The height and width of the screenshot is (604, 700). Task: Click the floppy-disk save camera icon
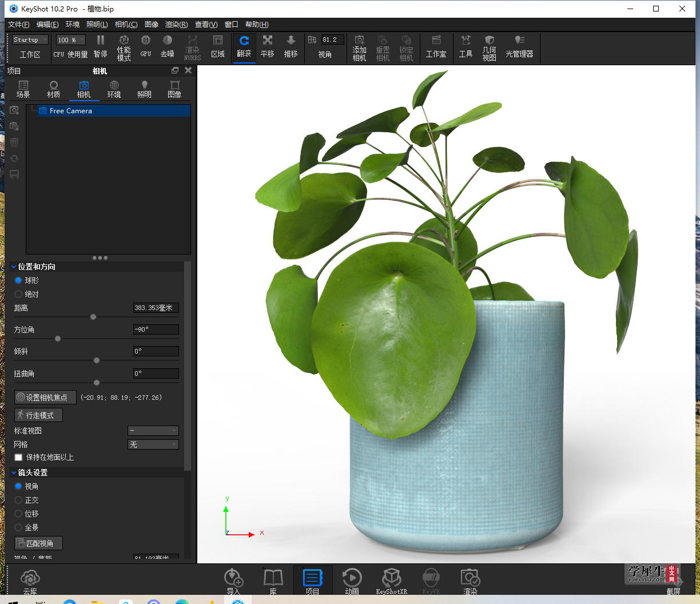14,174
